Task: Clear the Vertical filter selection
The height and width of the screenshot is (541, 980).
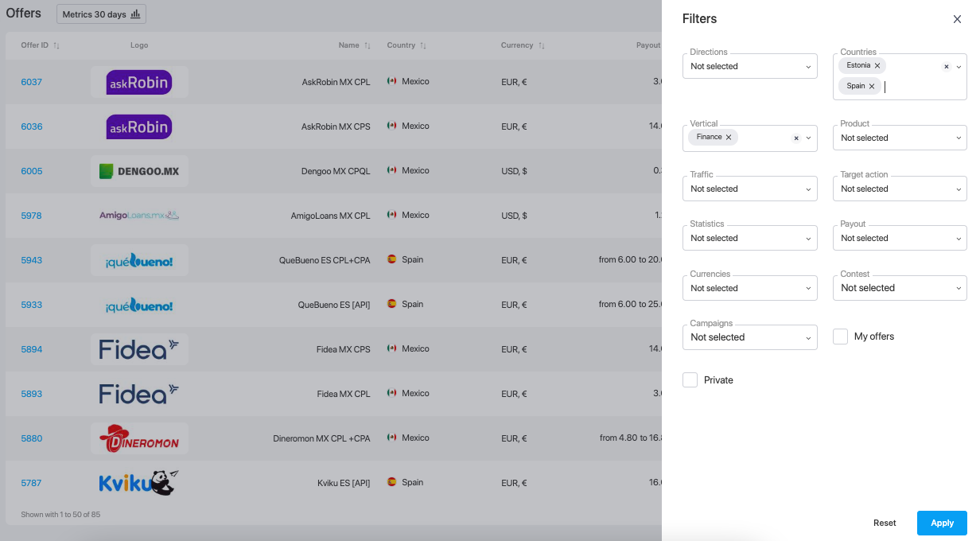Action: tap(796, 138)
